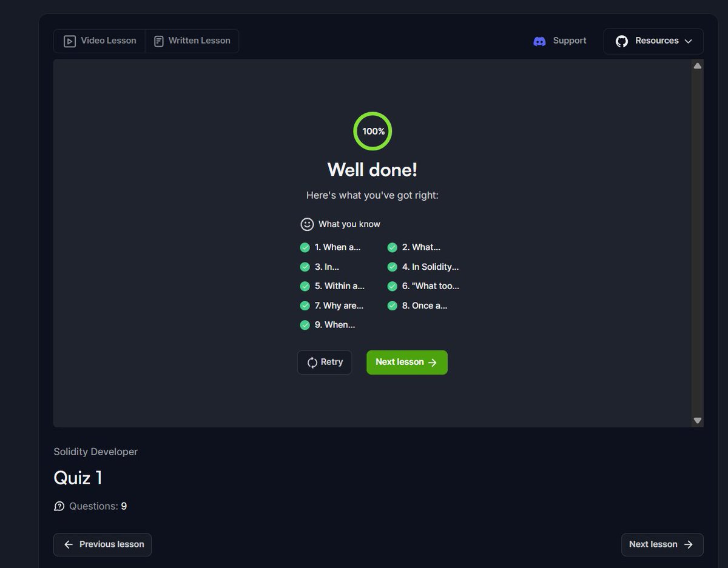Select question '5. Within a...'
This screenshot has height=568, width=728.
(340, 286)
